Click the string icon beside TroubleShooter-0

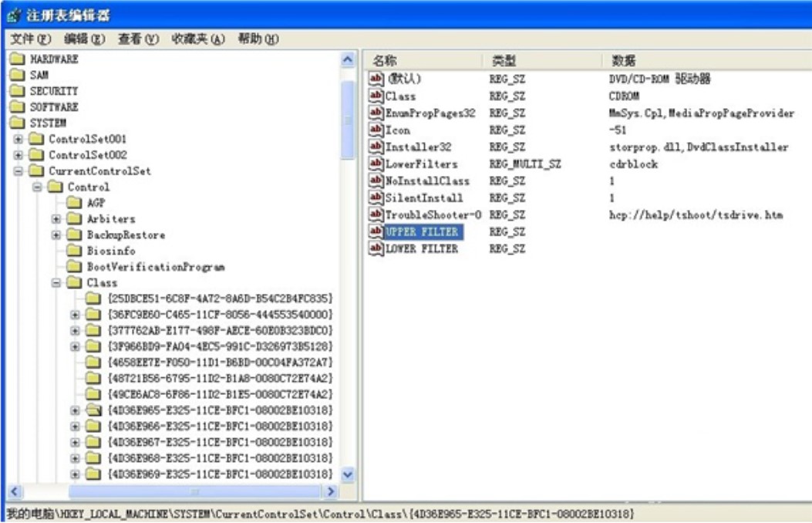click(x=376, y=214)
